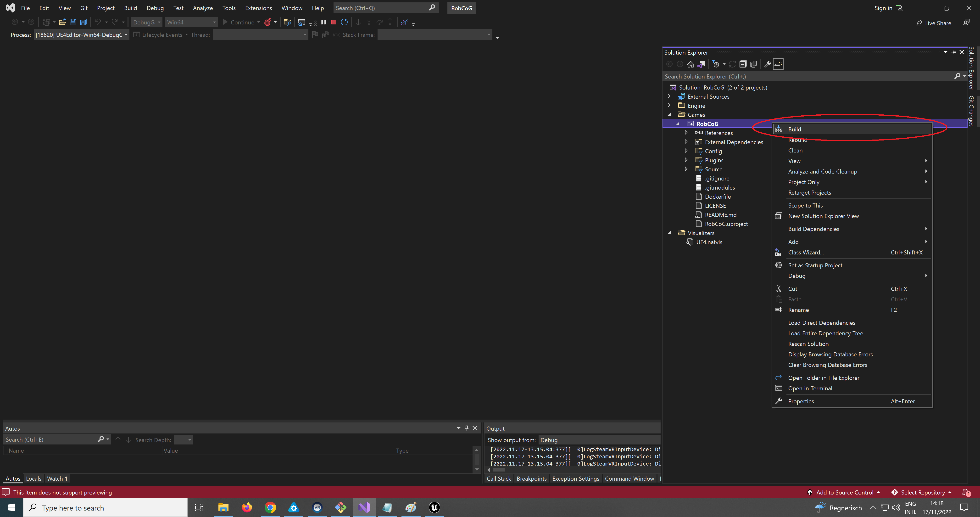
Task: Click Collapse All in Solution Explorer toolbar
Action: (x=743, y=64)
